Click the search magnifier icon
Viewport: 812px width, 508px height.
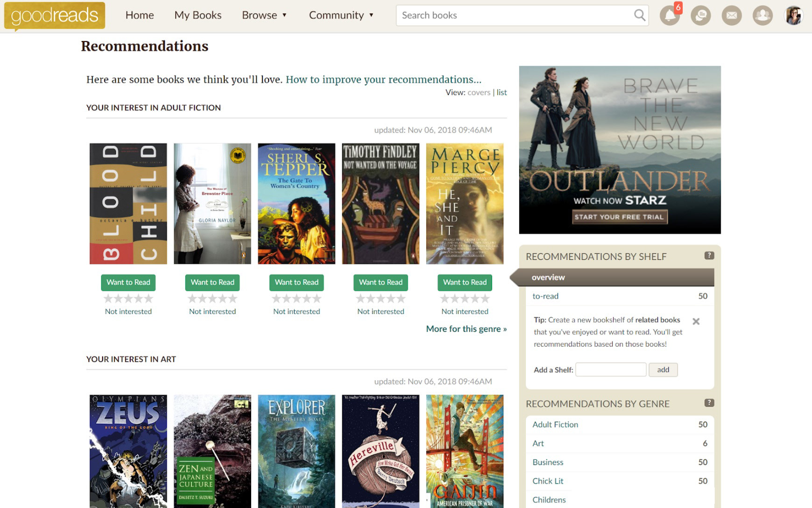pos(640,15)
